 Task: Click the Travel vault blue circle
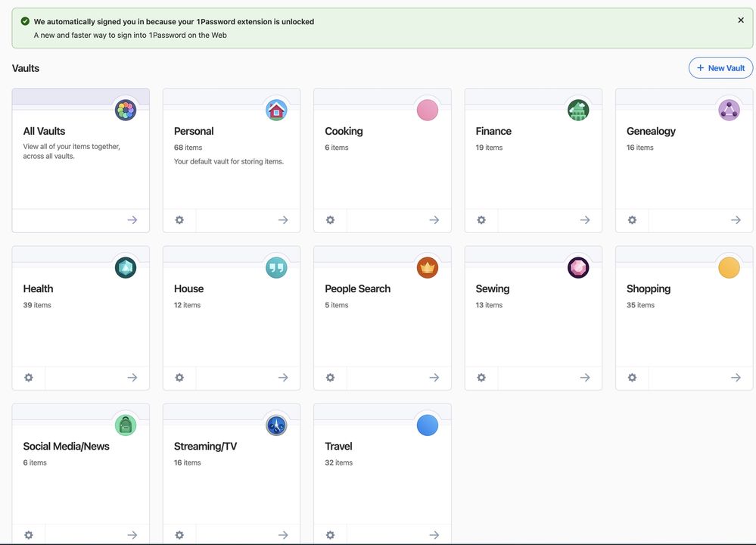pyautogui.click(x=427, y=425)
